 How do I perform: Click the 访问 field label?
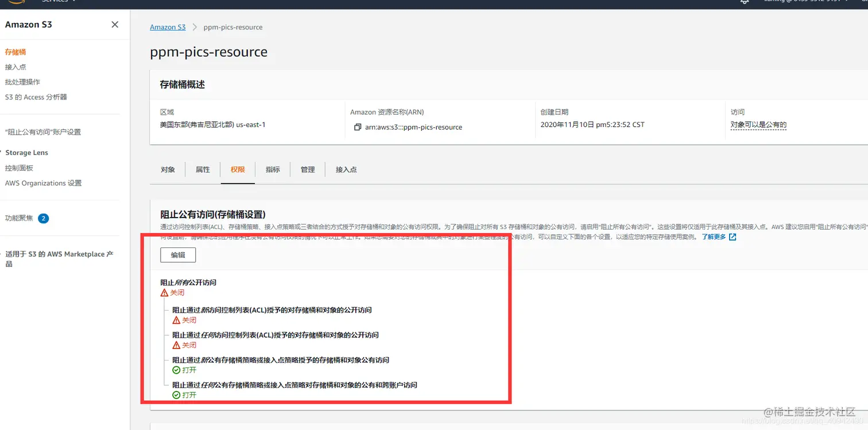pos(737,112)
